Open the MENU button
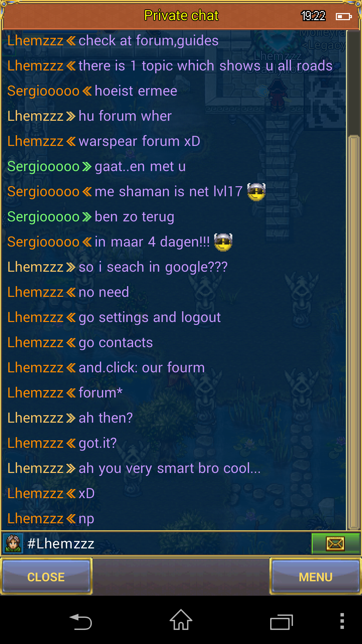This screenshot has height=644, width=362. point(315,577)
